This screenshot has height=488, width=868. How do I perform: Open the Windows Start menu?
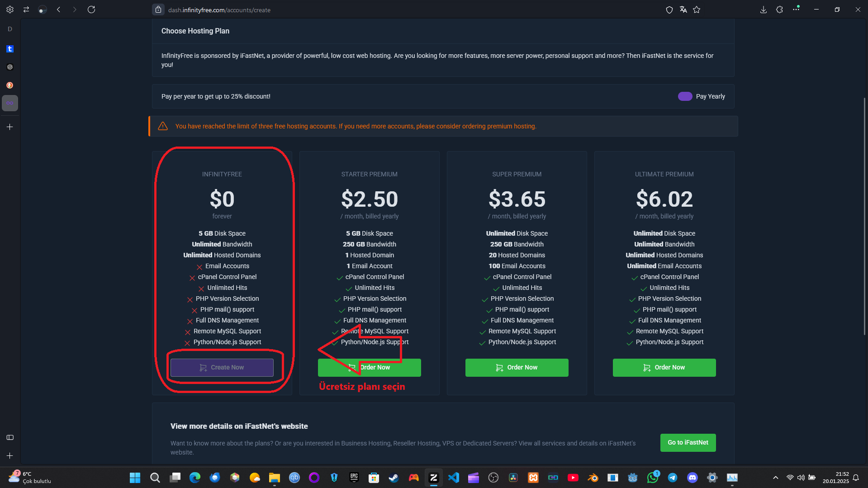(x=135, y=478)
